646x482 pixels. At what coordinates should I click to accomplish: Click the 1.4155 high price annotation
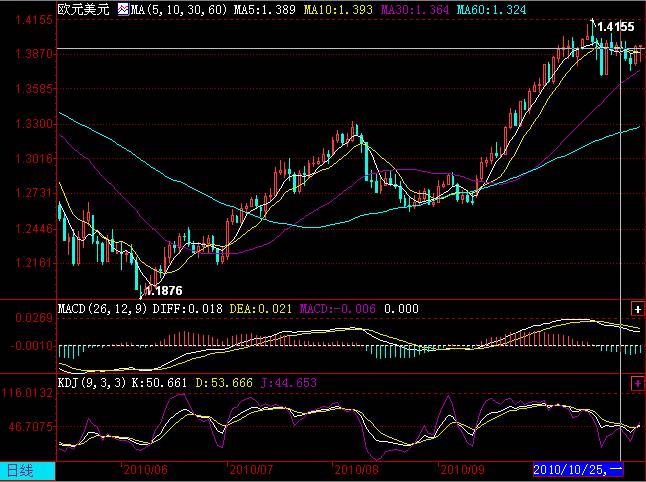[x=616, y=27]
